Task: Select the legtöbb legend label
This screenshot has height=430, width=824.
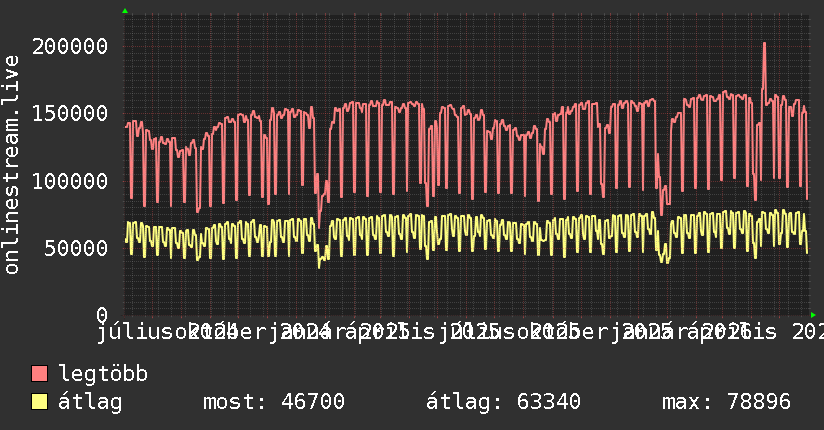Action: tap(103, 373)
